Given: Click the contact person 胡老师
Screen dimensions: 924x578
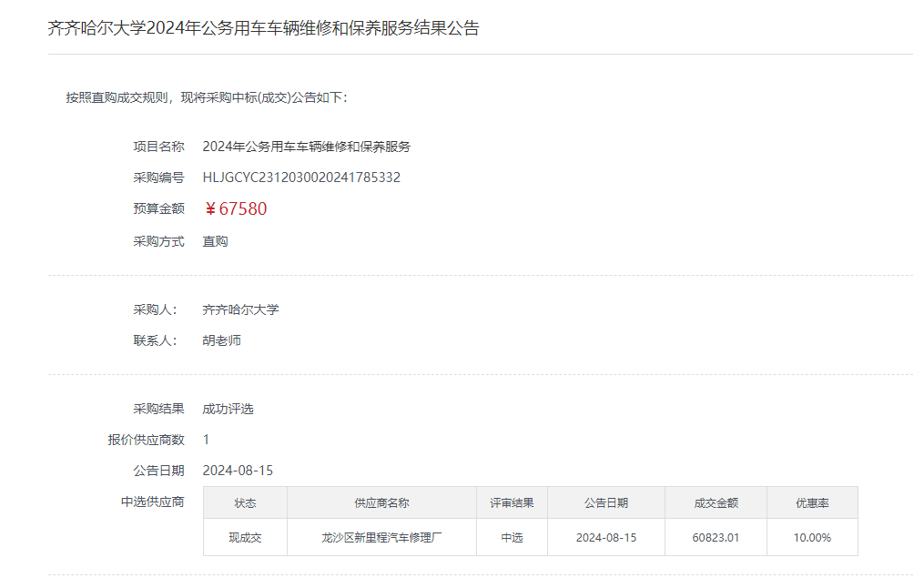Looking at the screenshot, I should [221, 340].
